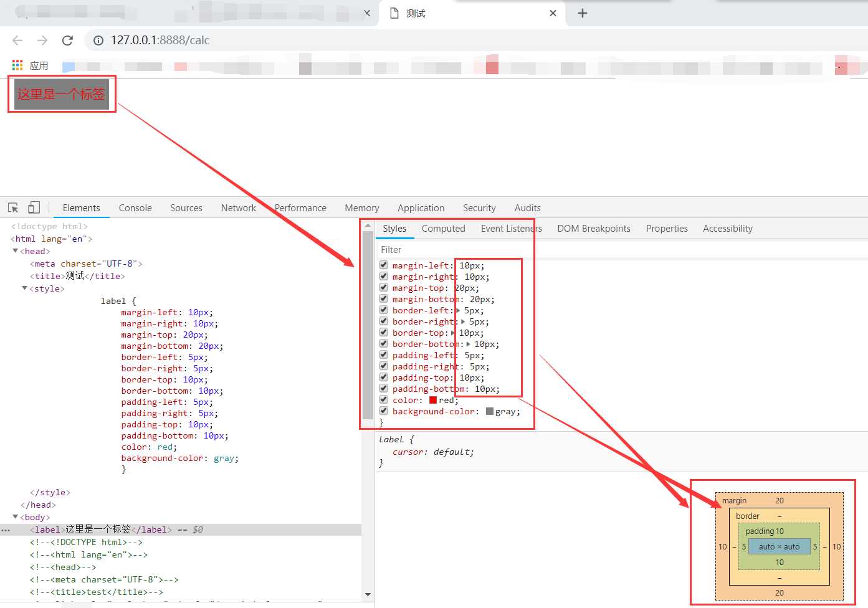This screenshot has height=608, width=868.
Task: Select the label element row in DOM tree
Action: pos(181,530)
